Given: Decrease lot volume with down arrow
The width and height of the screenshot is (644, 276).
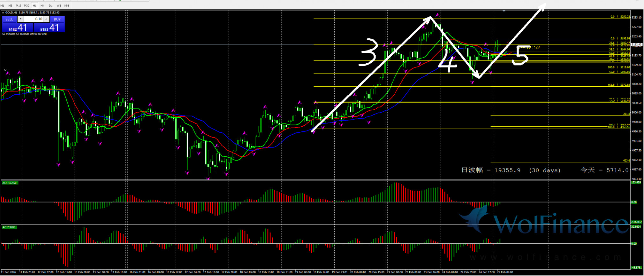Looking at the screenshot, I should click(x=20, y=19).
